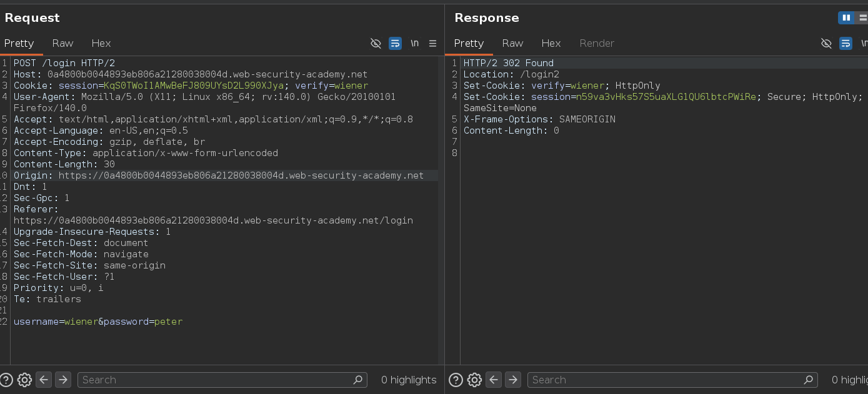This screenshot has height=394, width=868.
Task: Click 'Accept-Encoding: gzip, deflate, br' line
Action: point(109,142)
